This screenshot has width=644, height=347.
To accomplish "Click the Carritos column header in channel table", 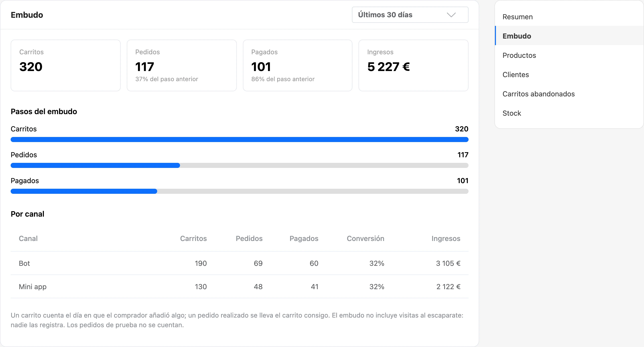I will tap(193, 238).
